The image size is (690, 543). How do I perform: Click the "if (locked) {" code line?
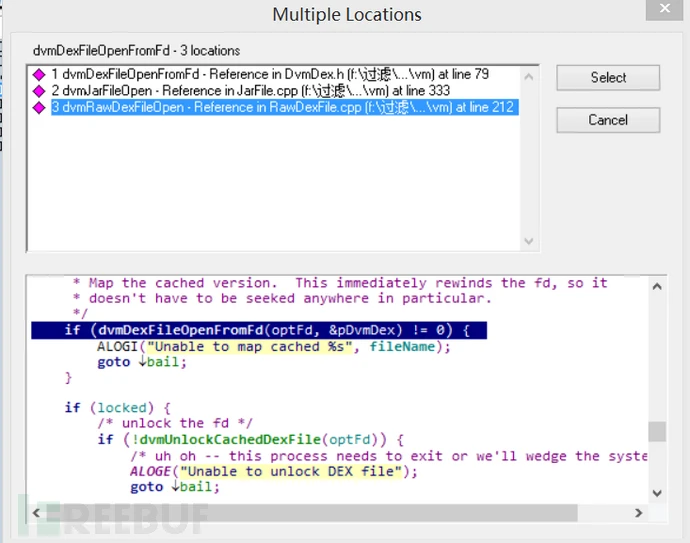pyautogui.click(x=117, y=408)
